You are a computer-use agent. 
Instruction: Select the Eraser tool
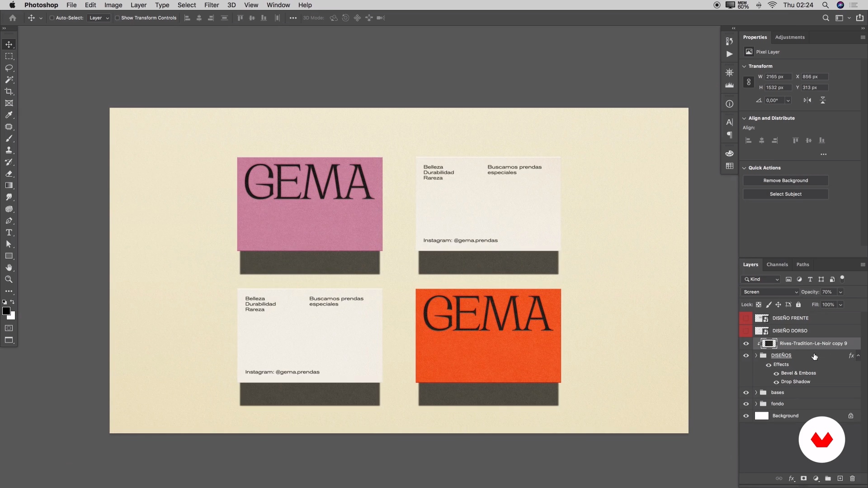coord(9,174)
